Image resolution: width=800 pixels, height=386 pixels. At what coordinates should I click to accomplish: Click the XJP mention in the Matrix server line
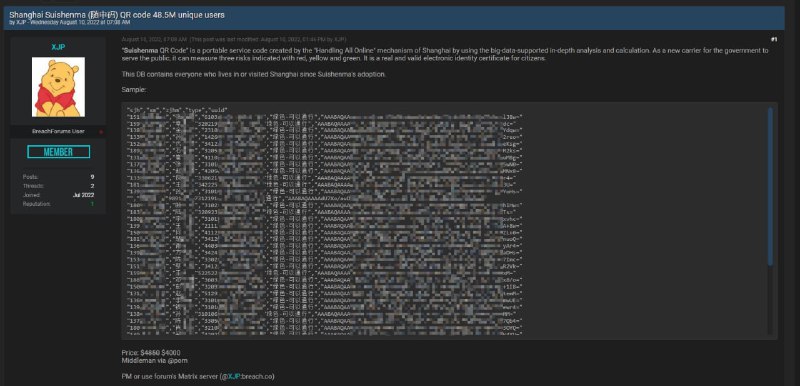point(234,377)
